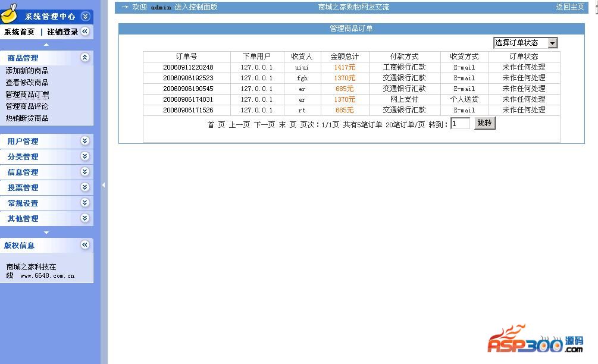The image size is (598, 364).
Task: Click 返回主页 link
Action: tap(570, 7)
